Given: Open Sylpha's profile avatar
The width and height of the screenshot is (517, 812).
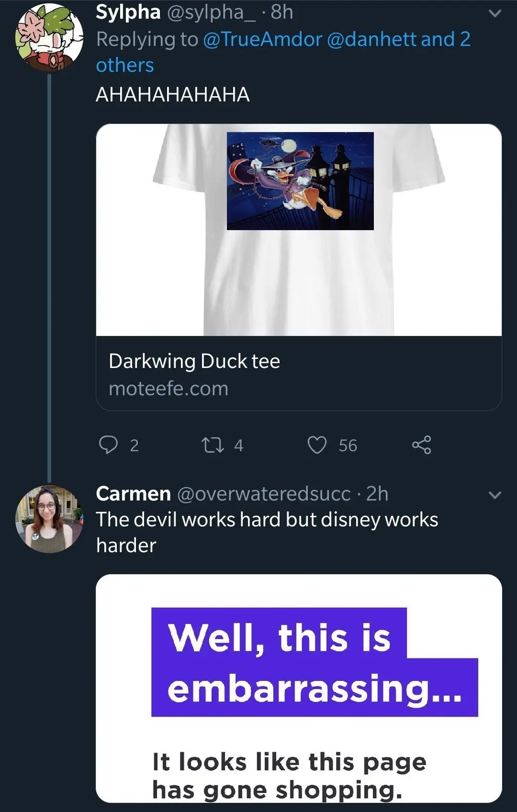Looking at the screenshot, I should coord(49,37).
